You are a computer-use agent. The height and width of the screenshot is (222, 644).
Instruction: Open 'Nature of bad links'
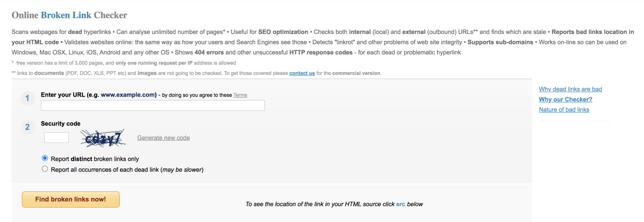click(x=564, y=110)
